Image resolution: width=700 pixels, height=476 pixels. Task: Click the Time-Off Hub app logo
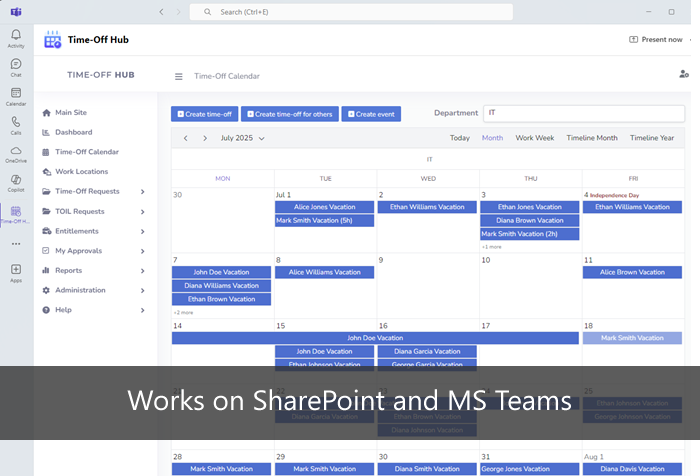point(53,40)
